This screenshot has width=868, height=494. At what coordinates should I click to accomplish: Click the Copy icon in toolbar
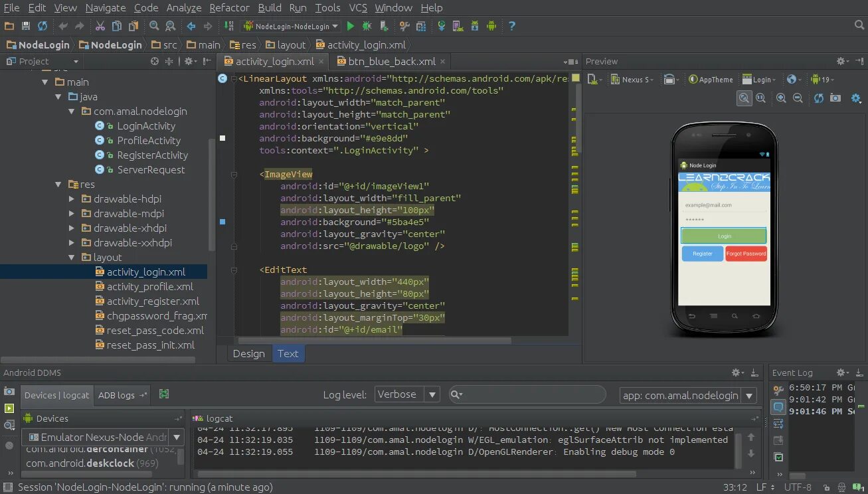pos(117,26)
